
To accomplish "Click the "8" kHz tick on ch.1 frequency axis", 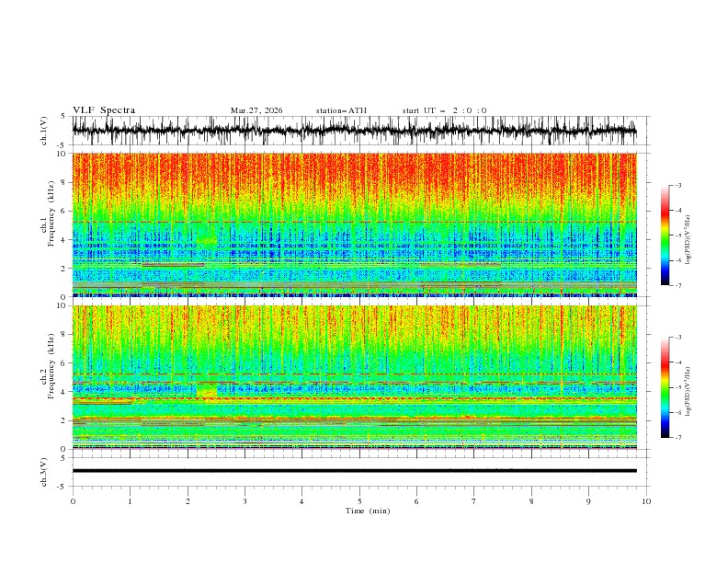I will (64, 182).
